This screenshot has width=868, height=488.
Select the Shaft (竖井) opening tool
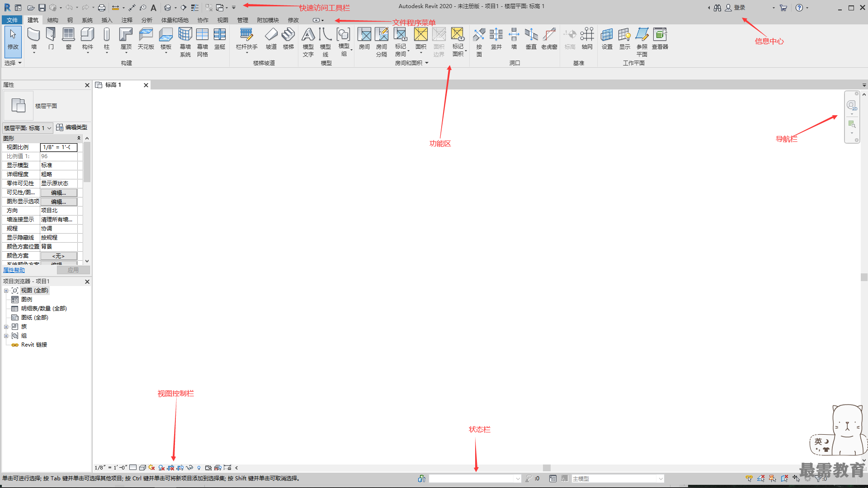click(x=496, y=38)
